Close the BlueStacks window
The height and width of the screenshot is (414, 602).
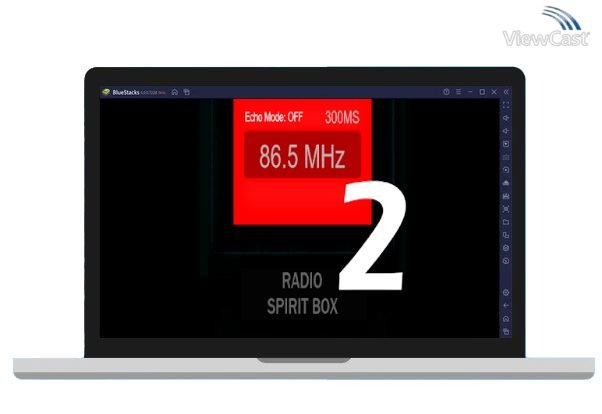tap(494, 92)
